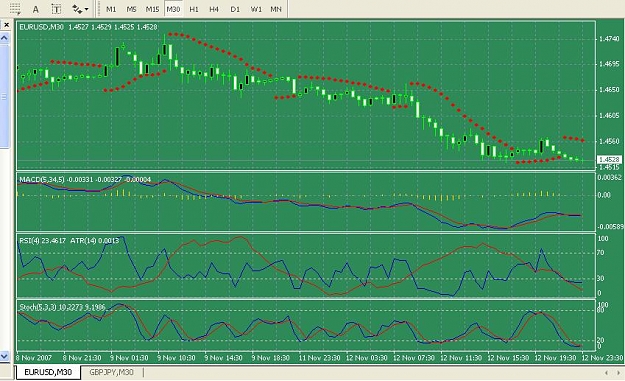
Task: Click the current price marker 1.4528
Action: tap(609, 159)
